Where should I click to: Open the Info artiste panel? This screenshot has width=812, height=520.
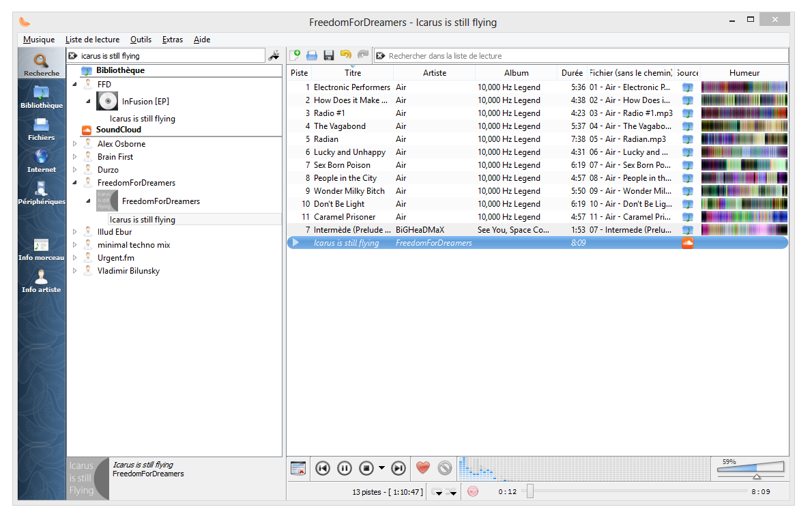click(41, 280)
